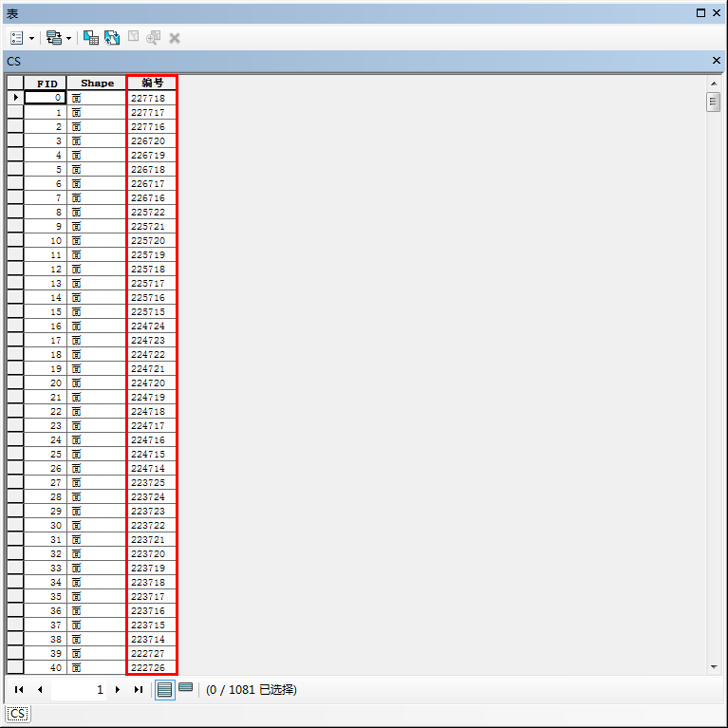
Task: Switch to the CS tab at bottom
Action: coord(18,714)
